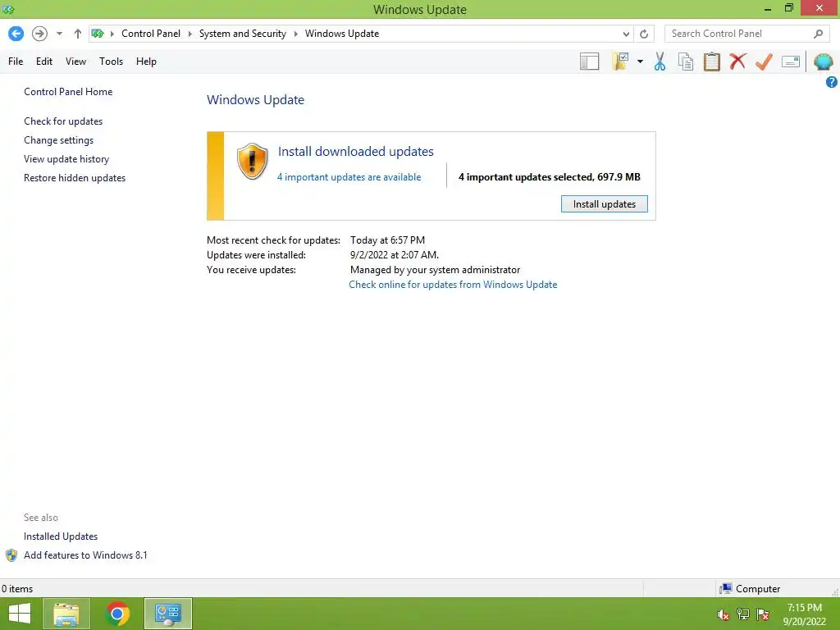The height and width of the screenshot is (630, 840).
Task: Click the Copy toolbar icon
Action: click(x=686, y=62)
